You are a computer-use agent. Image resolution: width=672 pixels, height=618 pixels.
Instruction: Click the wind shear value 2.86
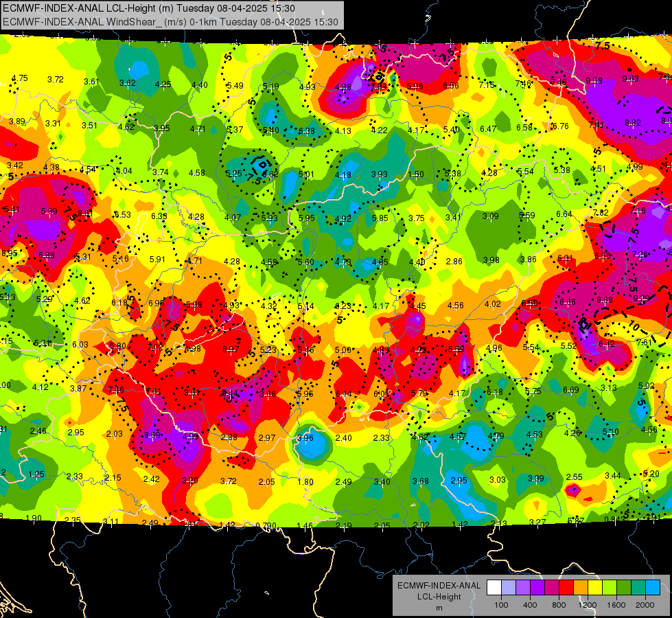(454, 261)
